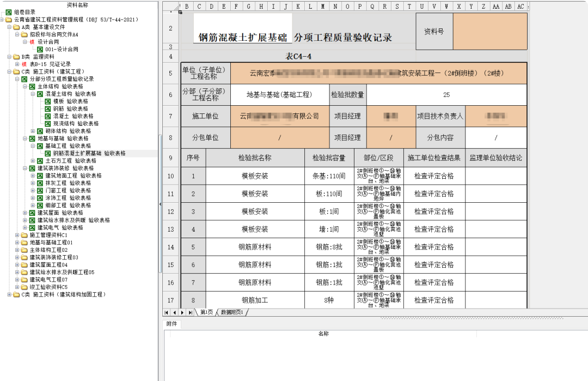Viewport: 588px width, 381px height.
Task: Click row header 10
Action: pyautogui.click(x=170, y=176)
